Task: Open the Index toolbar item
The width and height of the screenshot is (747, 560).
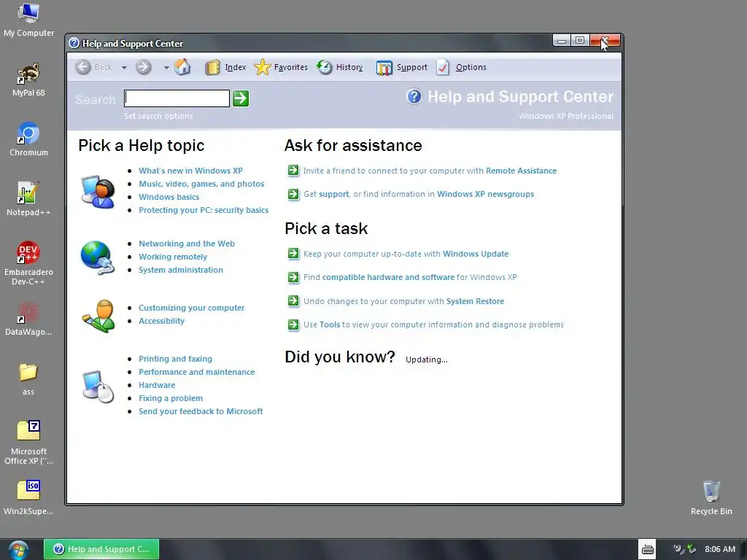Action: (x=226, y=67)
